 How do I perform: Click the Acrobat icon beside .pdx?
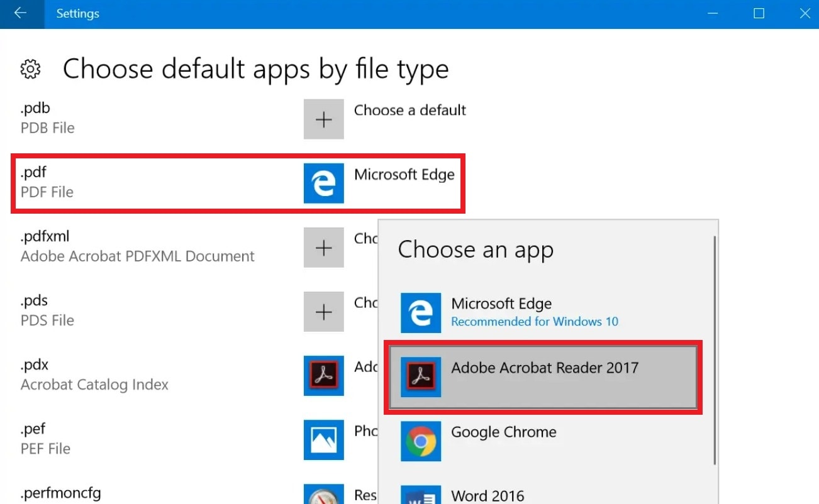point(323,376)
